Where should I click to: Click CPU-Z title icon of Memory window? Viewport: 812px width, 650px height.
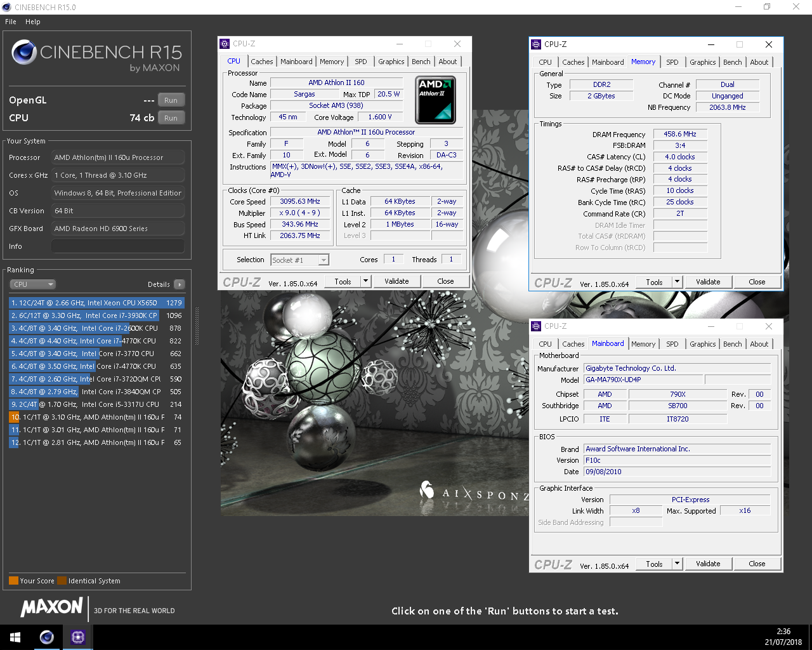[536, 44]
